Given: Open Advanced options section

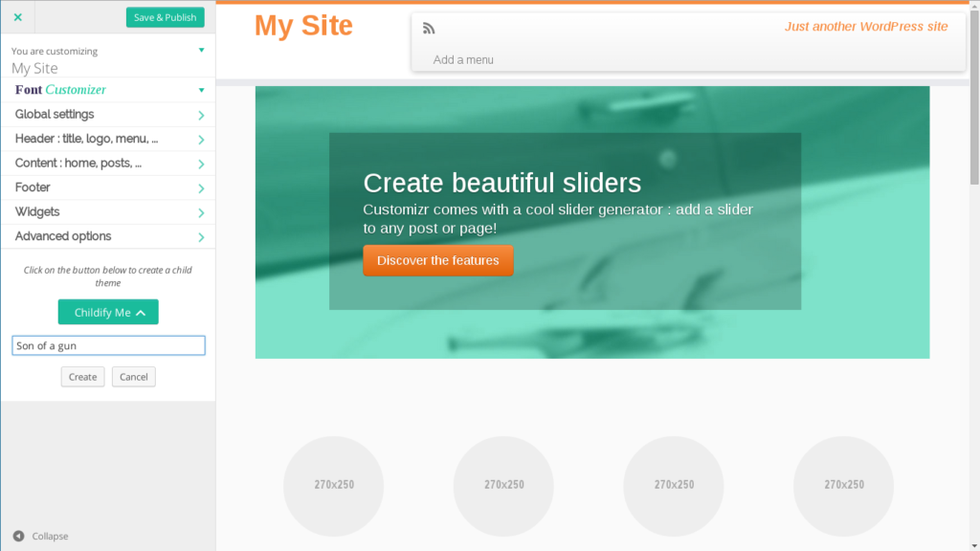Looking at the screenshot, I should (108, 236).
